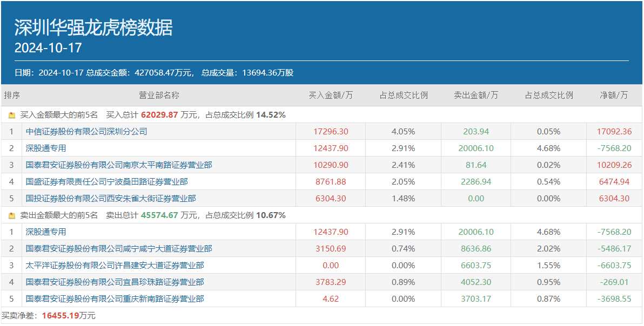Click the 营业部名称 column header
Viewport: 644px width, 326px height.
tap(159, 96)
